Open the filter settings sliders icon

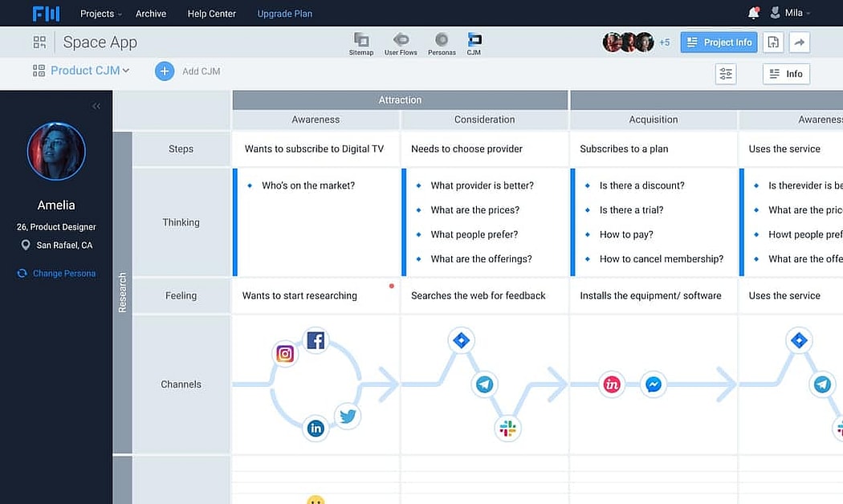(726, 74)
